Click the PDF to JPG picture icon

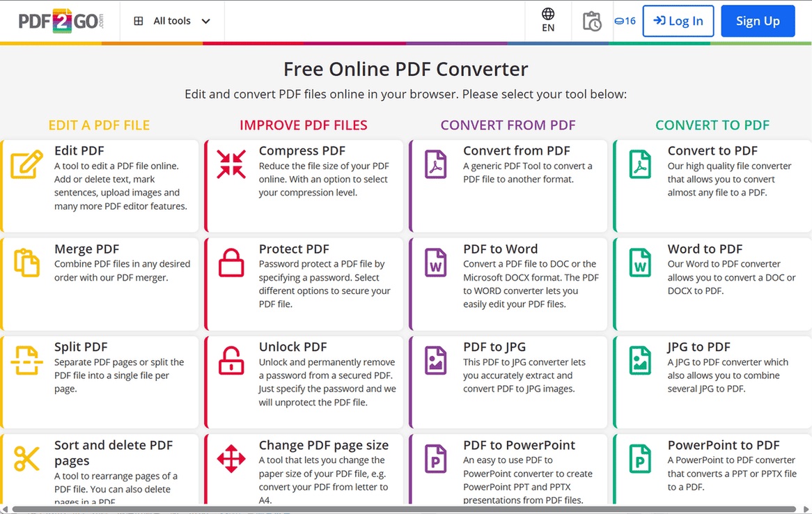[435, 361]
